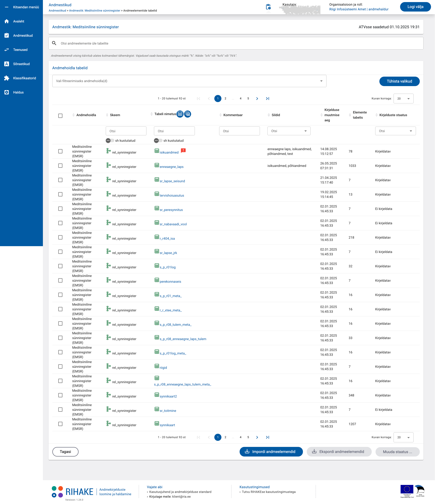
Task: Click the first table view icon beside Tabeli nimetus
Action: pos(180,114)
